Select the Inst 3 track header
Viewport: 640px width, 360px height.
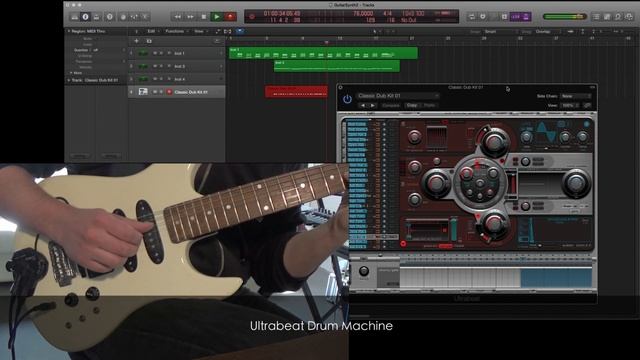click(176, 66)
